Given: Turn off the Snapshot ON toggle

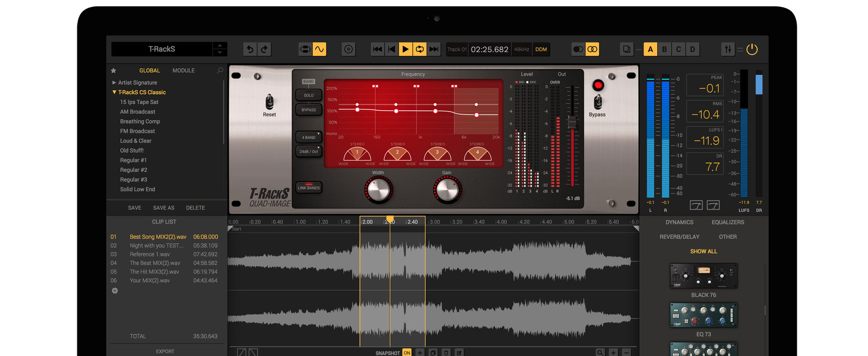Looking at the screenshot, I should pyautogui.click(x=407, y=353).
